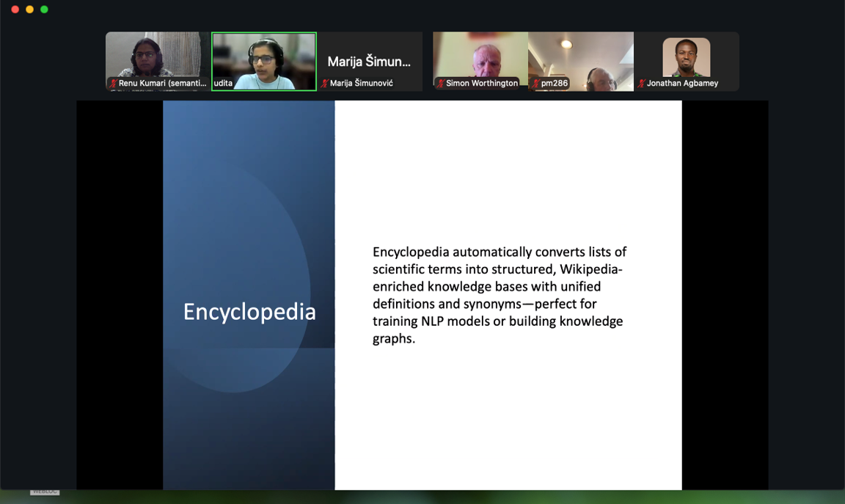Select Jonathan Agbamey's participant tile

click(x=687, y=62)
